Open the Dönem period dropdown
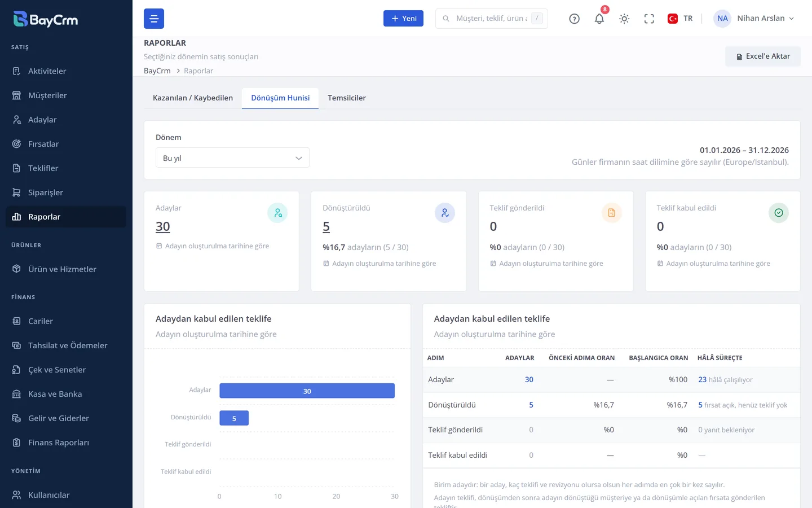Image resolution: width=812 pixels, height=508 pixels. pyautogui.click(x=232, y=158)
